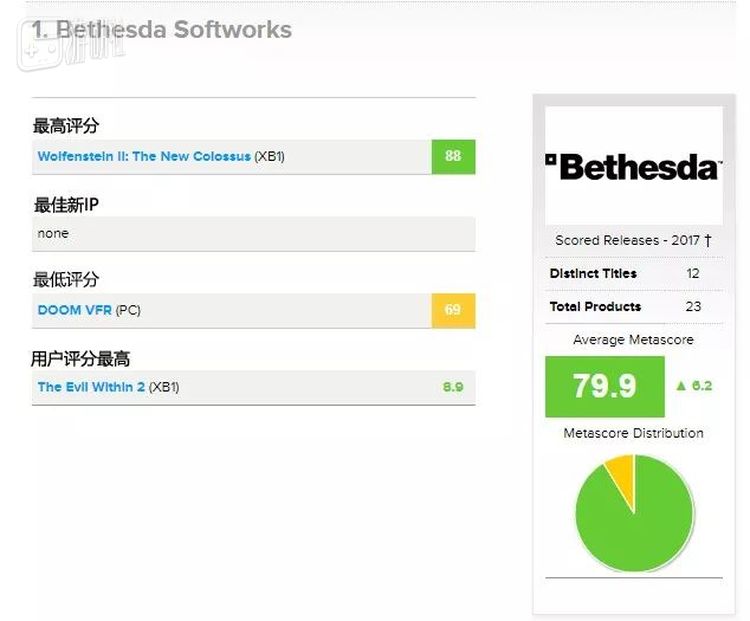The image size is (750, 621).
Task: Click the "none" entry under 最佳新IP
Action: tap(53, 233)
